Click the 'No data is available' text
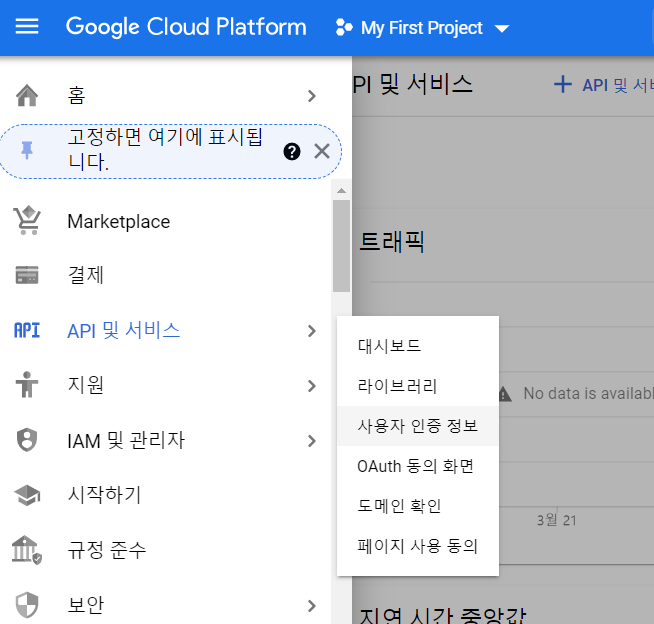Screen dimensions: 654x624 click(589, 393)
